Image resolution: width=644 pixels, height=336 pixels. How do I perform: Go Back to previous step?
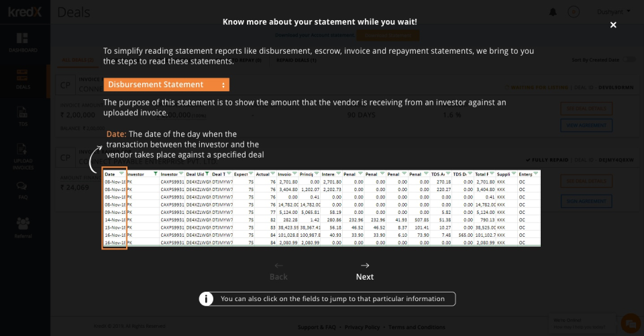click(x=278, y=271)
